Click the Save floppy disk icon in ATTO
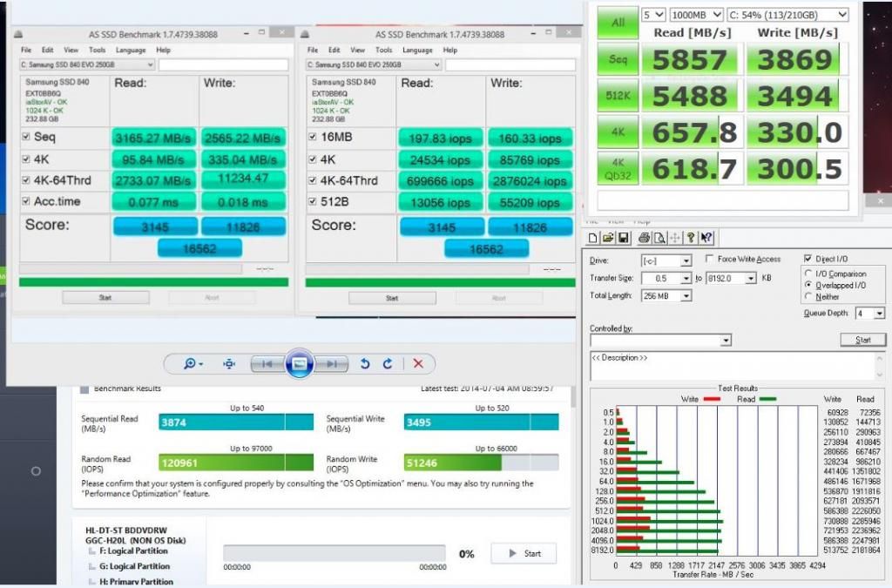 [x=623, y=238]
